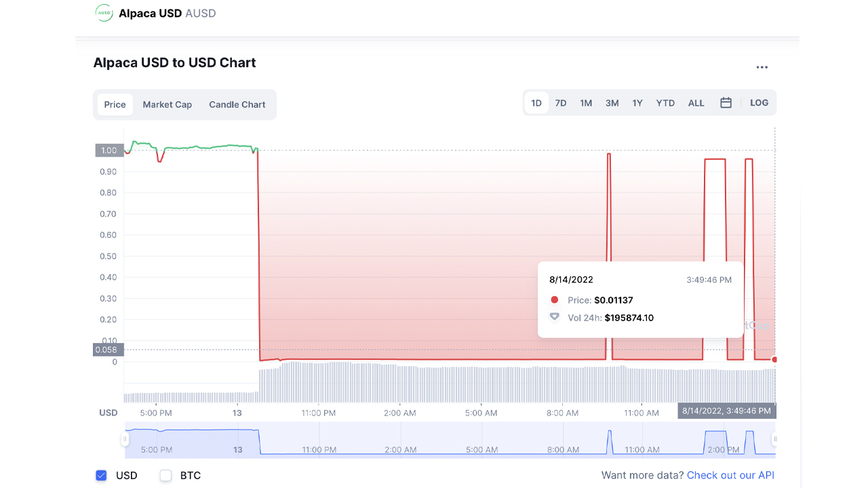
Task: Switch to the Price tab
Action: 115,104
